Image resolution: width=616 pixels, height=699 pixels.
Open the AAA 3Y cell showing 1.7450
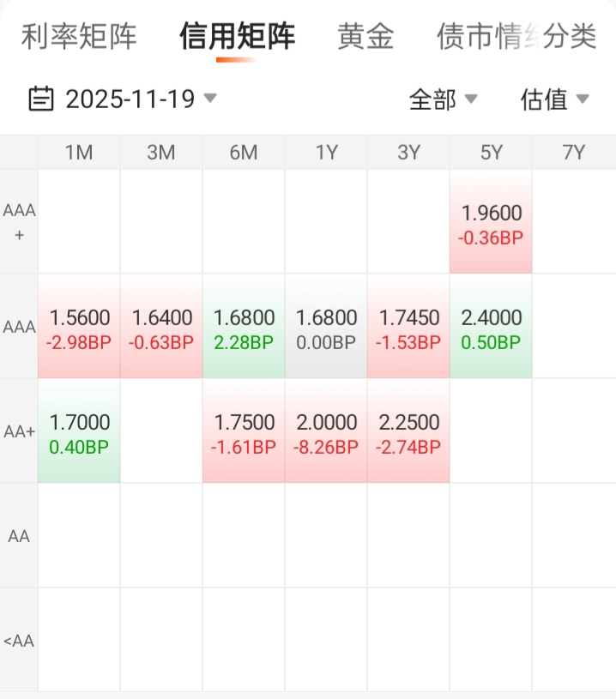(x=408, y=327)
